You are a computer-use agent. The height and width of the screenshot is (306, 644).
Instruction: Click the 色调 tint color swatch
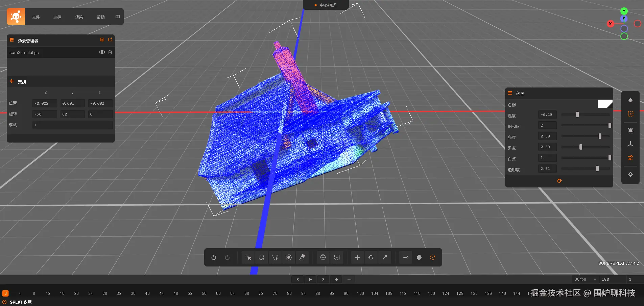tap(605, 104)
